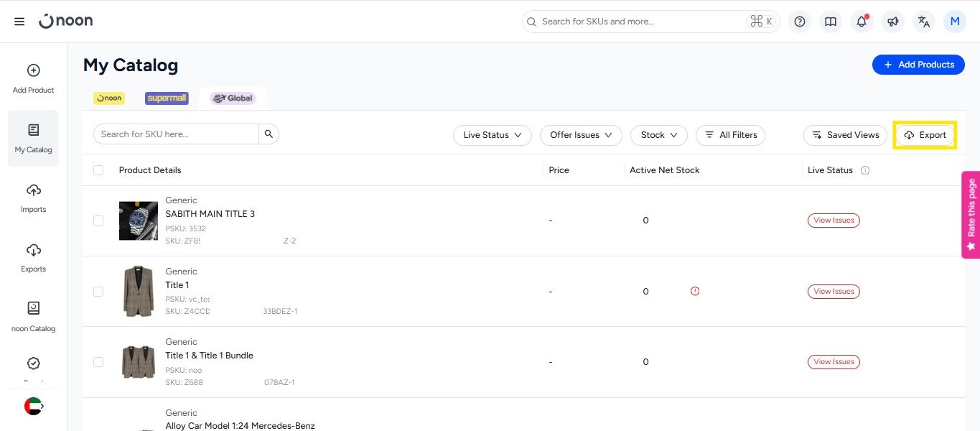Open the notifications bell
The height and width of the screenshot is (431, 980).
point(862,22)
